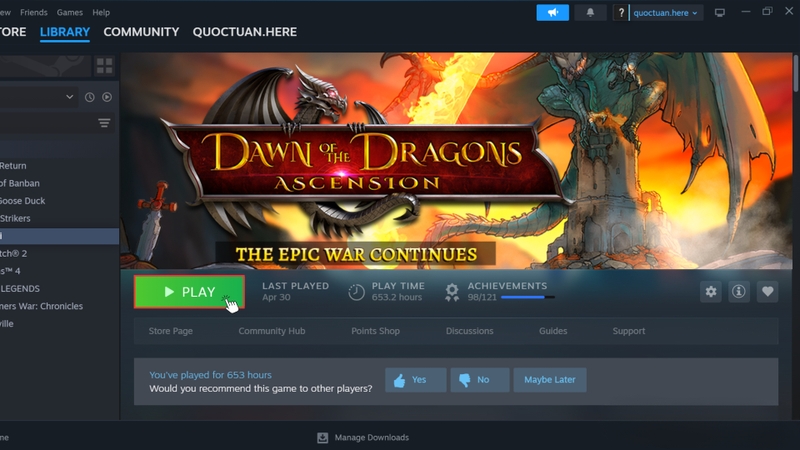Open the Discussions link
This screenshot has height=450, width=800.
point(469,331)
